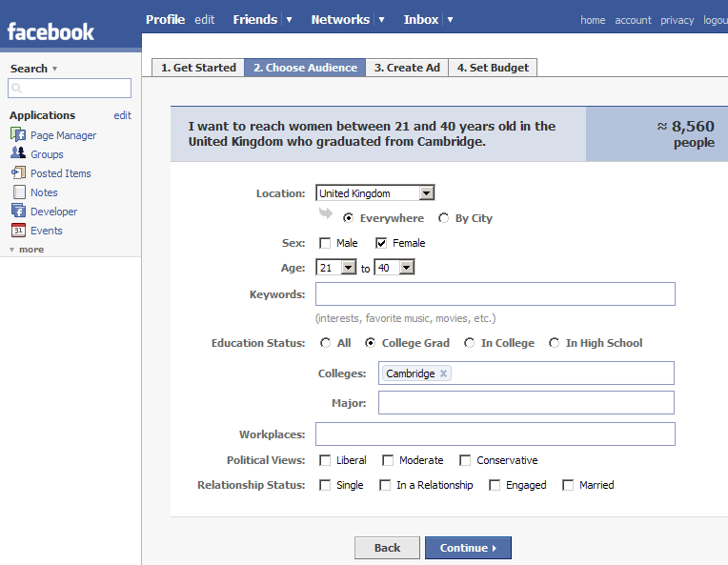Click in the Major input field
The height and width of the screenshot is (565, 728).
(x=527, y=402)
